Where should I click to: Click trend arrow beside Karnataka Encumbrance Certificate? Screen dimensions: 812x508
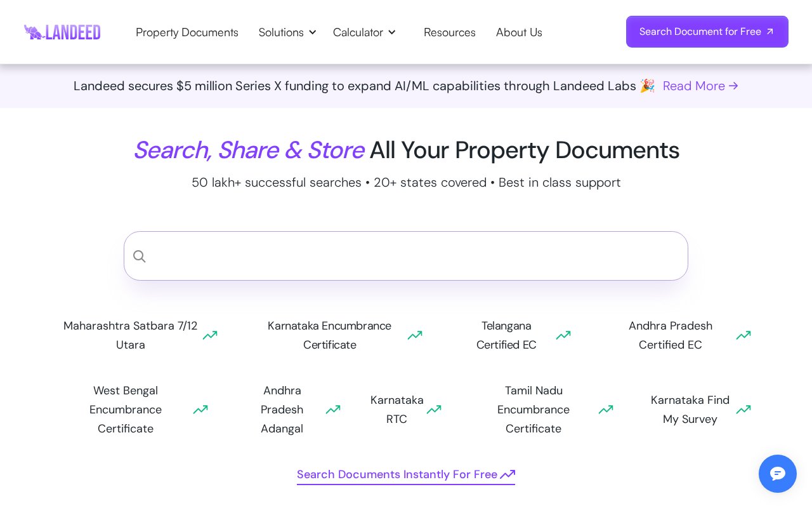click(415, 335)
